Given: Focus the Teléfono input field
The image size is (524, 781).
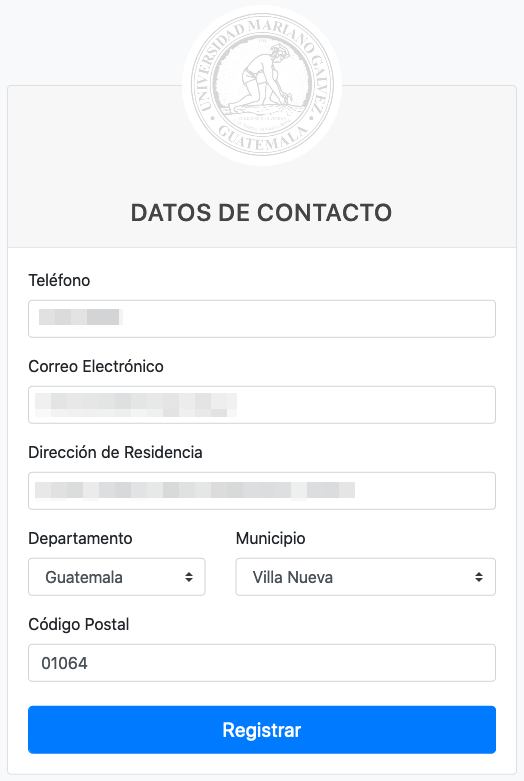Looking at the screenshot, I should click(x=262, y=319).
